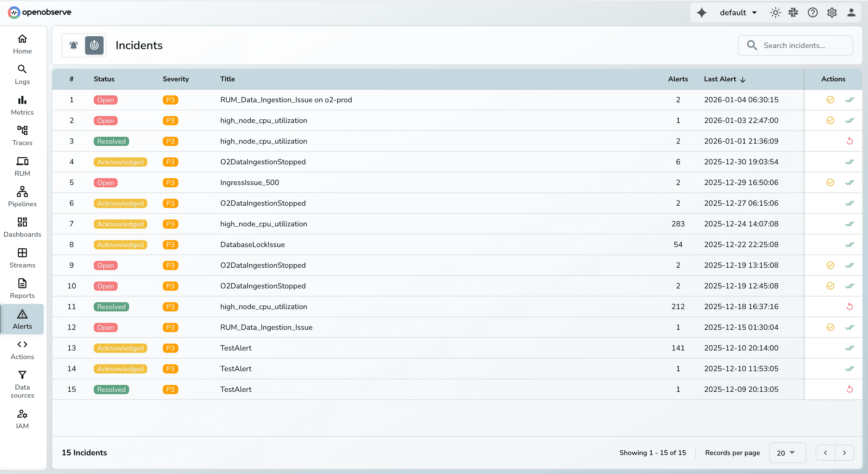Select Streams in the sidebar
Screen dimensions: 868x474
(x=22, y=258)
